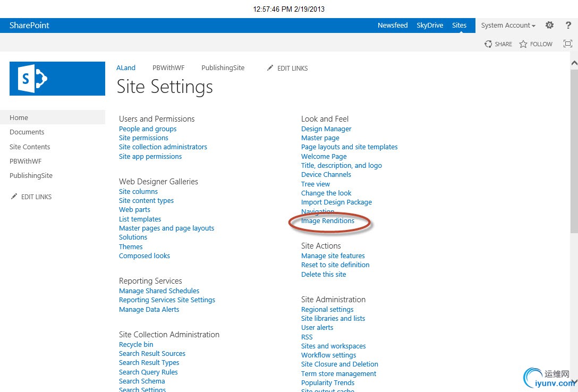Image resolution: width=578 pixels, height=392 pixels.
Task: Open the settings gear menu
Action: (549, 25)
